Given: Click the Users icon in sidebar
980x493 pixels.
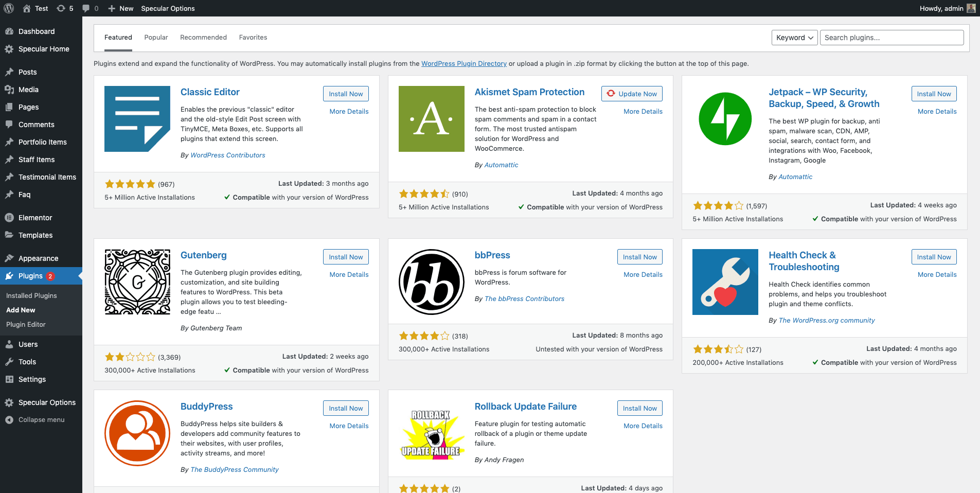Looking at the screenshot, I should (9, 344).
